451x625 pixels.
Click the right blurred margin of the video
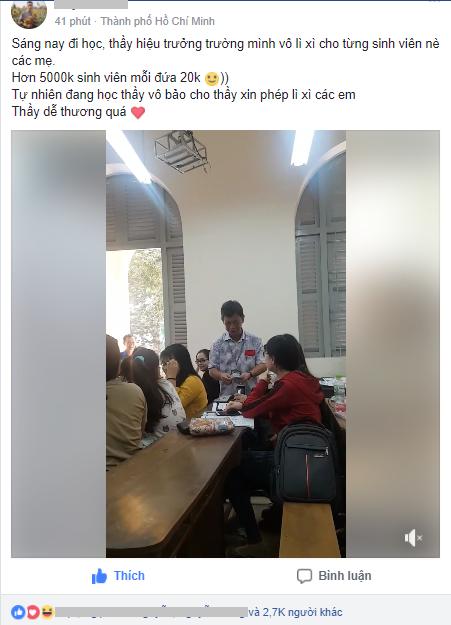393,344
